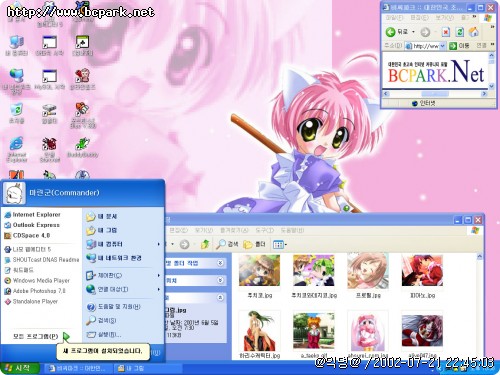Select 프로필.jpg thumbnail
Screen dimensions: 500x375
368,271
